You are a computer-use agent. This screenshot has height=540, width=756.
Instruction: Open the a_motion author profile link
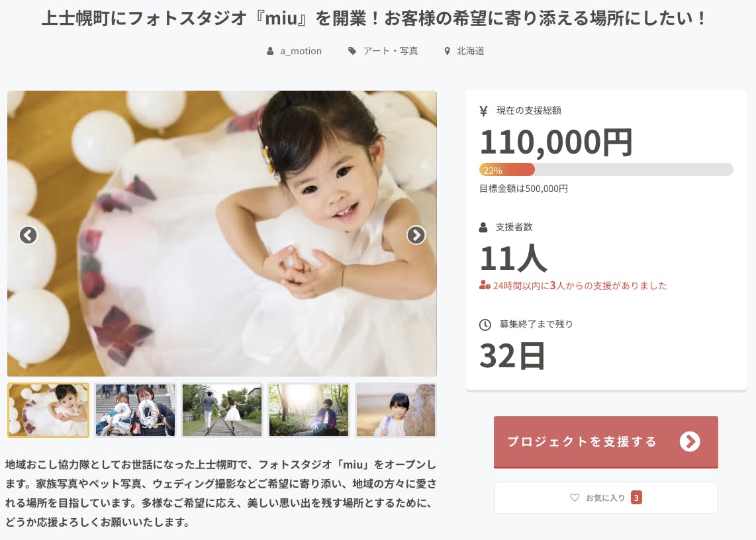tap(301, 51)
